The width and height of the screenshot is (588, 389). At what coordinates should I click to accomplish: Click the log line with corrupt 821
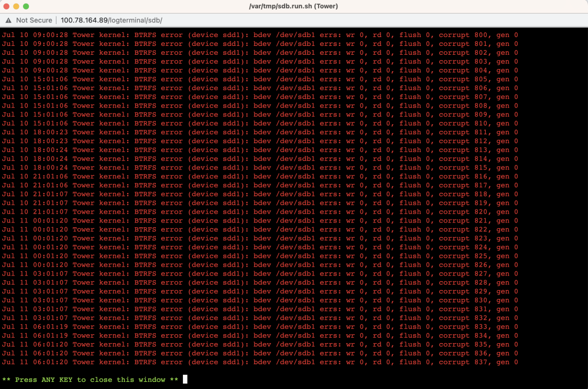(x=260, y=221)
